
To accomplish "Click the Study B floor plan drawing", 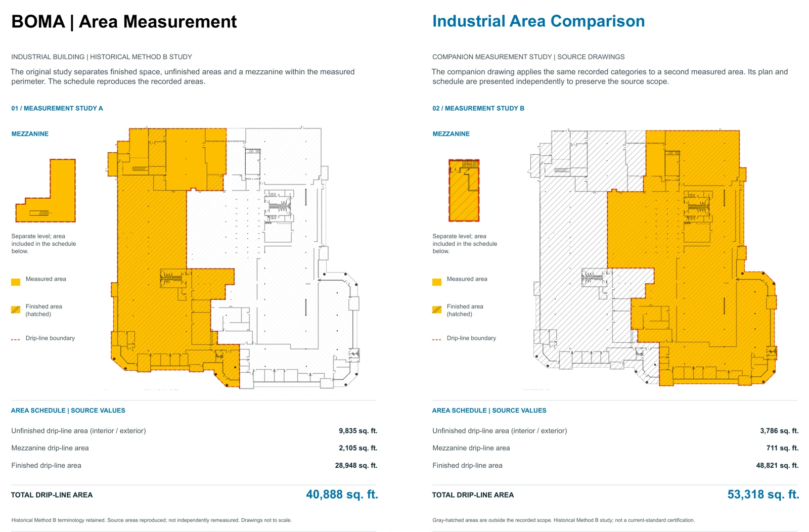I will [x=652, y=258].
